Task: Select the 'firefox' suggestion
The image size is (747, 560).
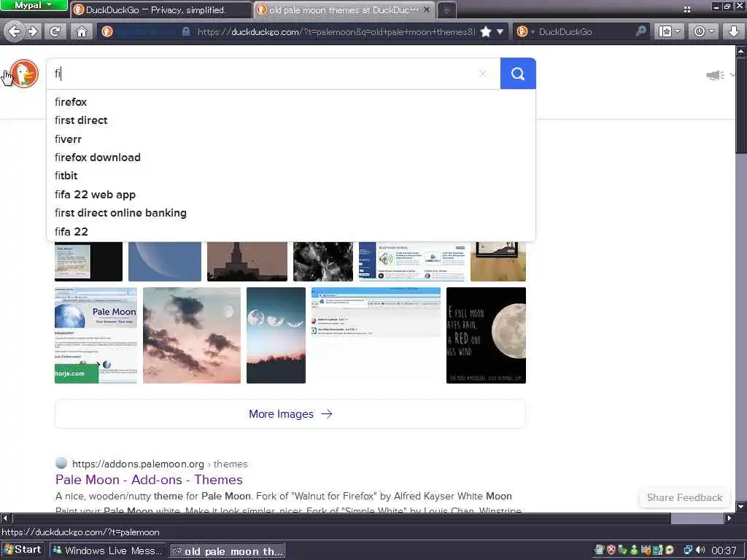Action: coord(290,102)
